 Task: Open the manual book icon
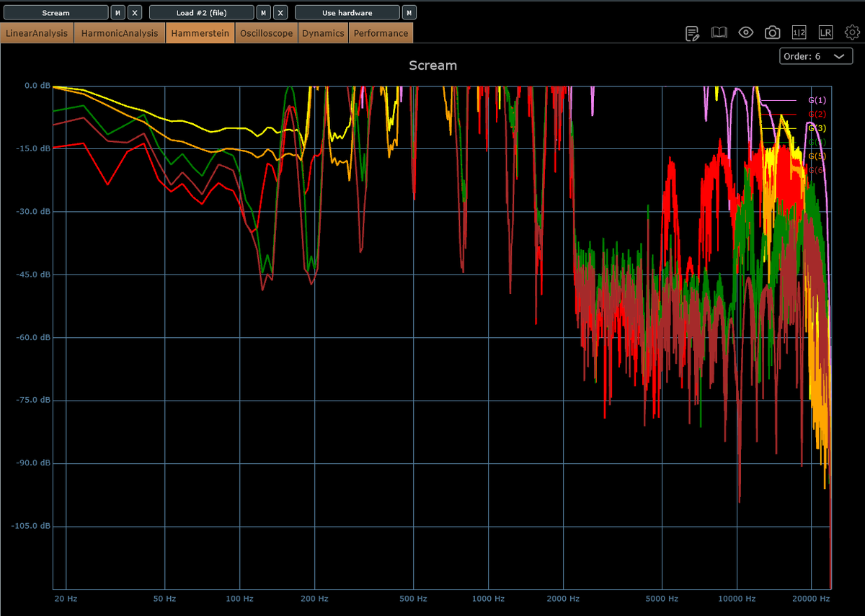[719, 32]
